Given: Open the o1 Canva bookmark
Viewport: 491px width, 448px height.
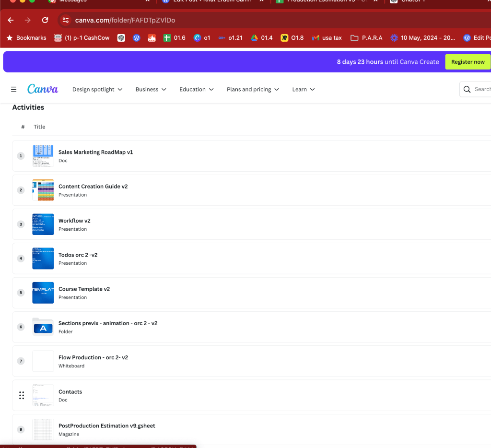Looking at the screenshot, I should 202,38.
